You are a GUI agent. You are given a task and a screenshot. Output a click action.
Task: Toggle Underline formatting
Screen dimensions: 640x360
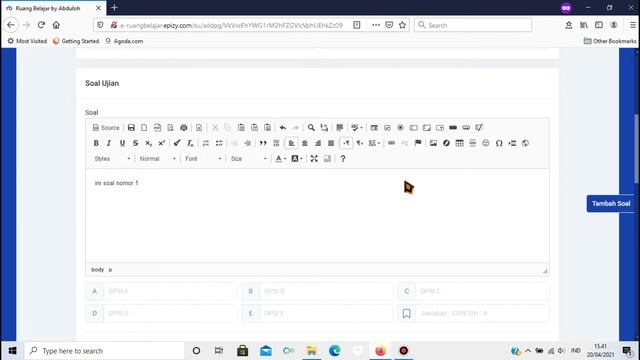pos(122,143)
